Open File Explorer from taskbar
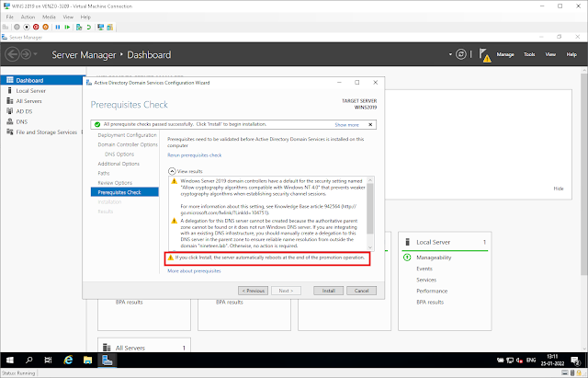Image resolution: width=588 pixels, height=378 pixels. [88, 361]
